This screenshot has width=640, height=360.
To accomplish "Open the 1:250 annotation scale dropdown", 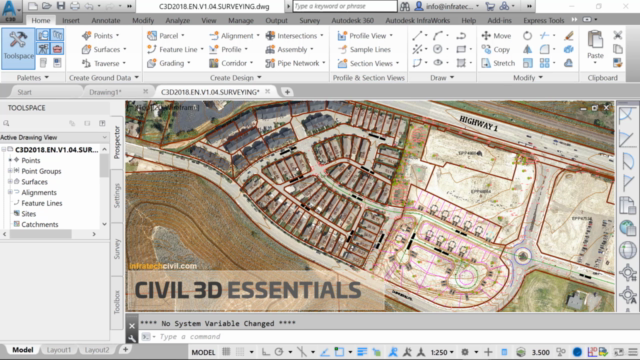I will coord(442,352).
